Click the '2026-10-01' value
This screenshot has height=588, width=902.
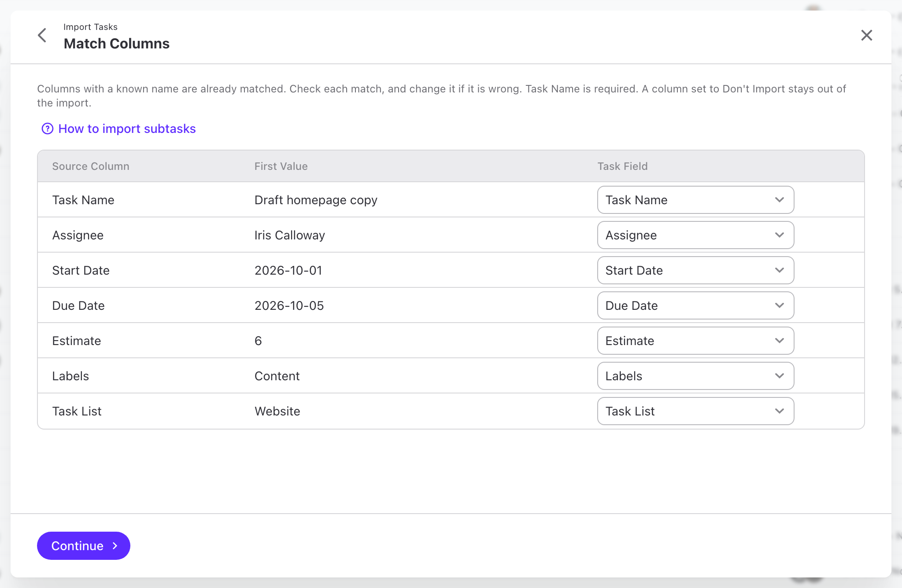288,270
